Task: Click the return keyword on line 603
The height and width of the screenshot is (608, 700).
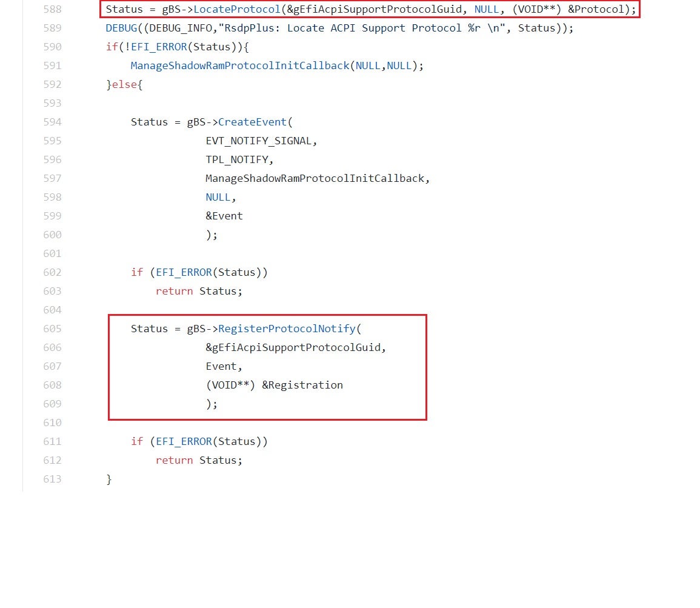Action: point(174,291)
